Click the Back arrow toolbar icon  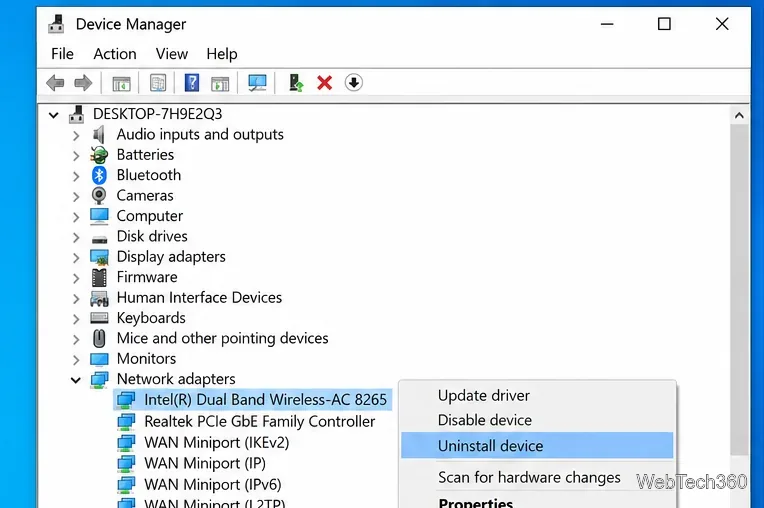click(56, 83)
